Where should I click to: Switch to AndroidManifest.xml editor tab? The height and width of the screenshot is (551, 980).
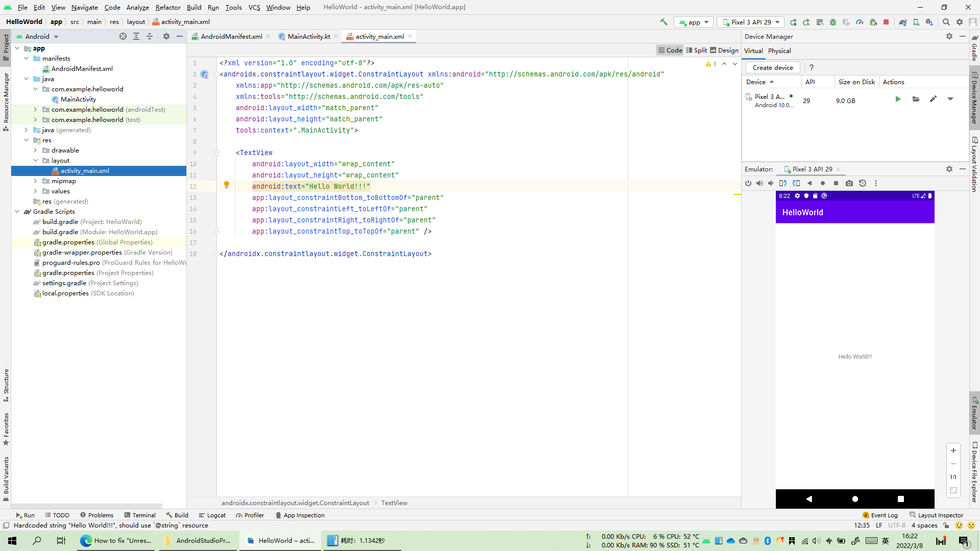tap(231, 36)
